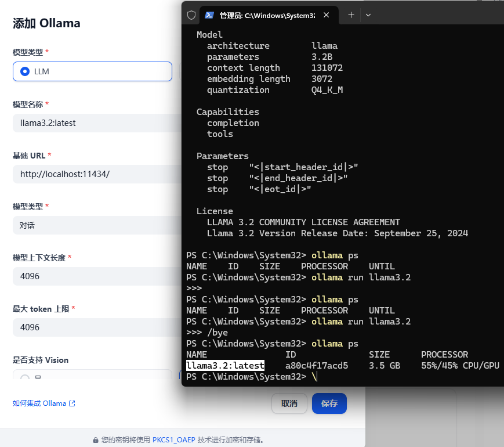Select the LLM radio option
Image resolution: width=504 pixels, height=447 pixels.
[92, 71]
